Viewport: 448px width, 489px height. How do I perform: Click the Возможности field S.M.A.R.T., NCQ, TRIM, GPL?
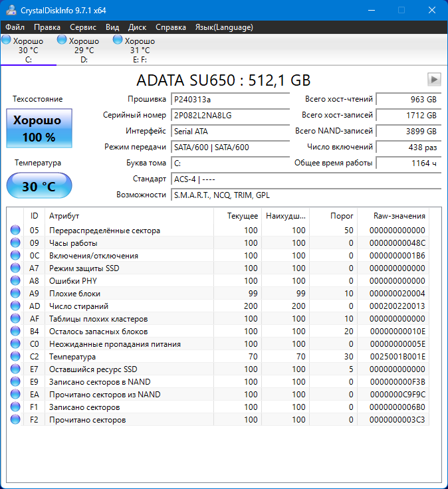[x=306, y=195]
